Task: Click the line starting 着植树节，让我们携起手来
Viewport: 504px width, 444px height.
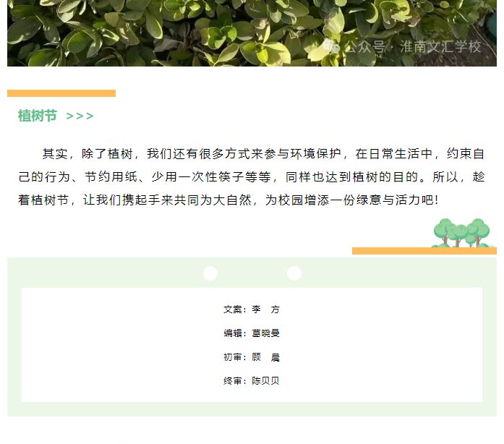Action: [228, 200]
